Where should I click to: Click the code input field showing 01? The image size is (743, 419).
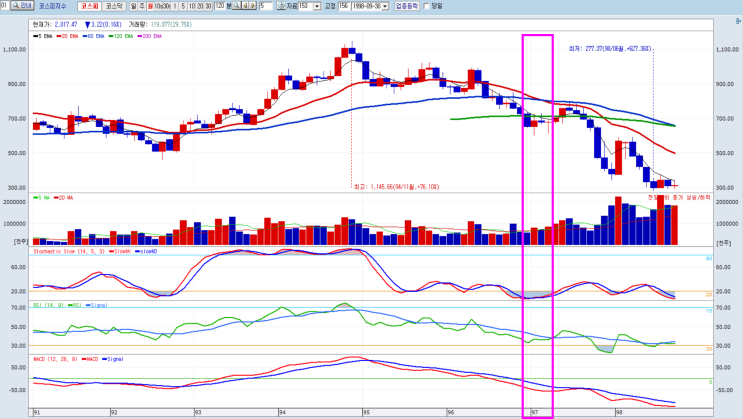pos(4,6)
